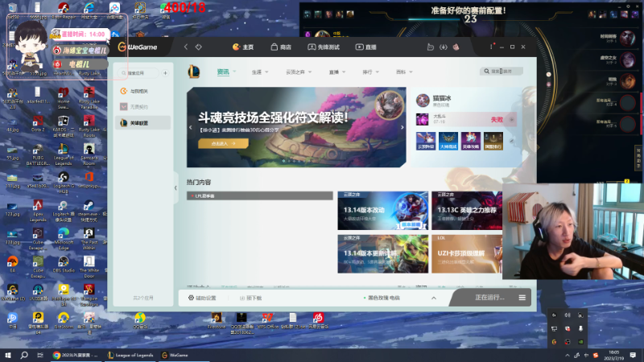Open 13.14版本改动 article thumbnail
Screen dimensions: 644x362
383,211
